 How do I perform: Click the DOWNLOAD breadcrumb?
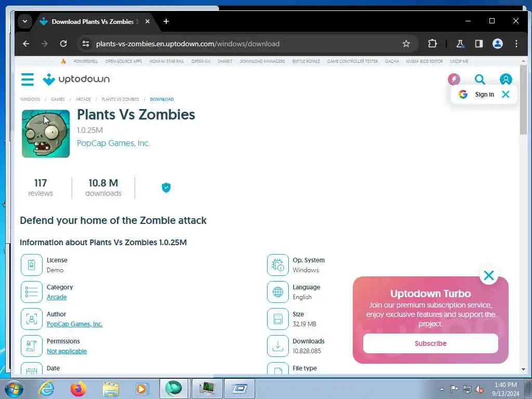(162, 99)
